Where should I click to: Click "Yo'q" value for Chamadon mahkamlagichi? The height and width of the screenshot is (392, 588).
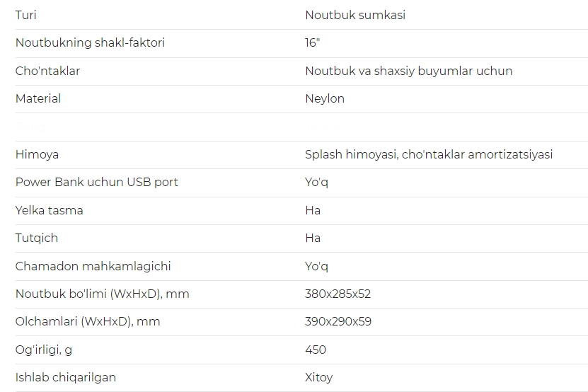316,266
